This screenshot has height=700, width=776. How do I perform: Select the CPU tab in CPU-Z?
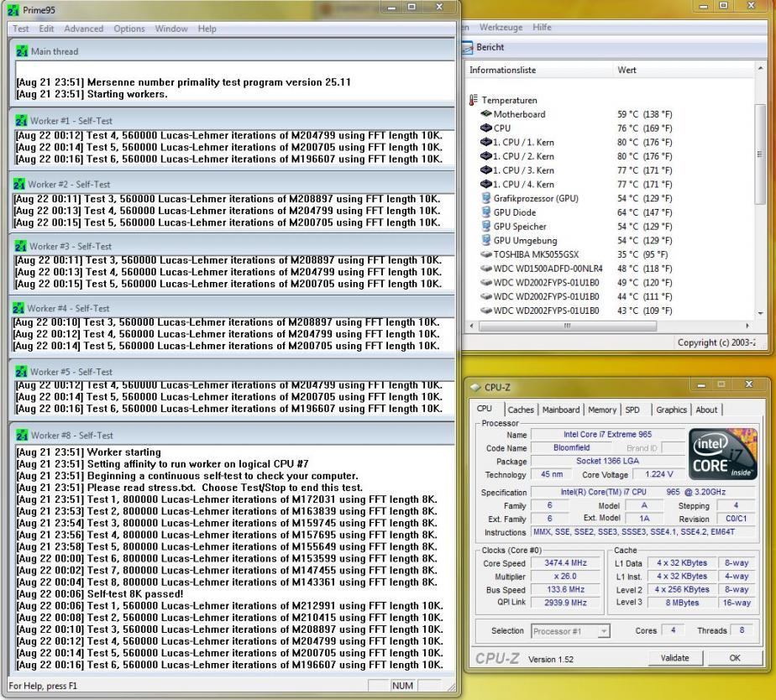point(485,409)
